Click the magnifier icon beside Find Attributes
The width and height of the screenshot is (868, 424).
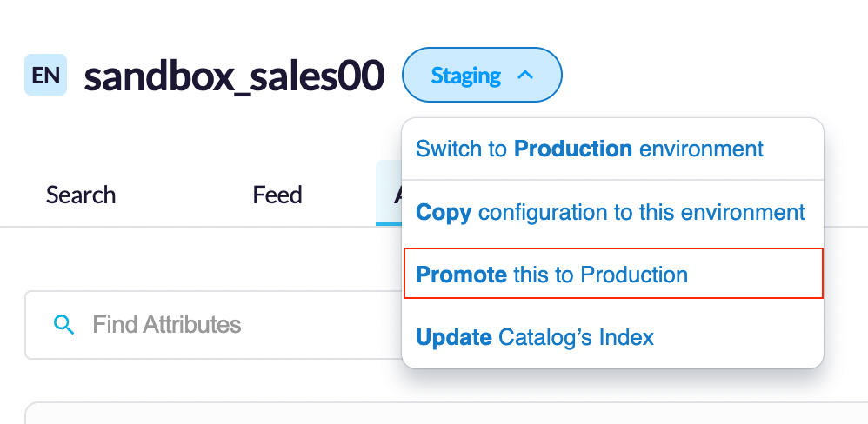63,324
